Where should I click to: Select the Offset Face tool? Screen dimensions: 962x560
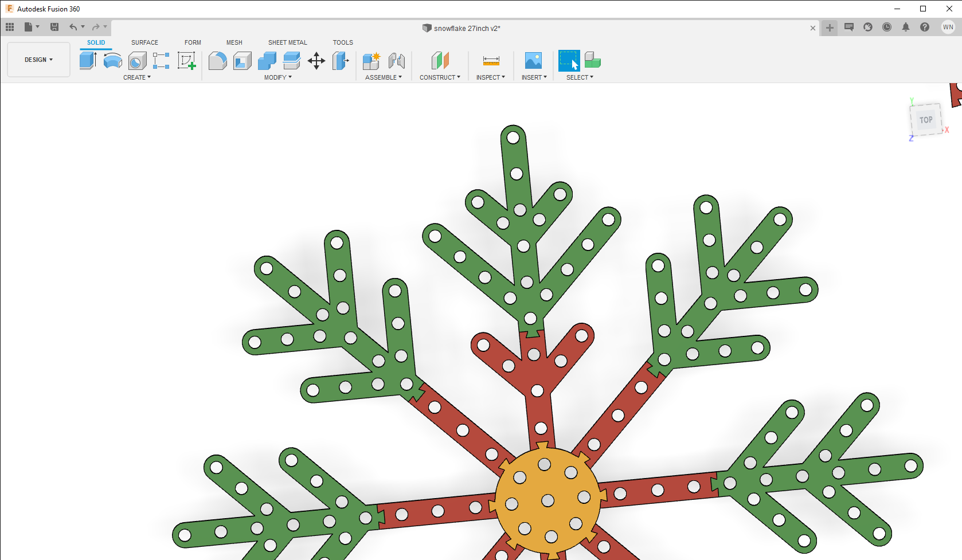pyautogui.click(x=292, y=60)
